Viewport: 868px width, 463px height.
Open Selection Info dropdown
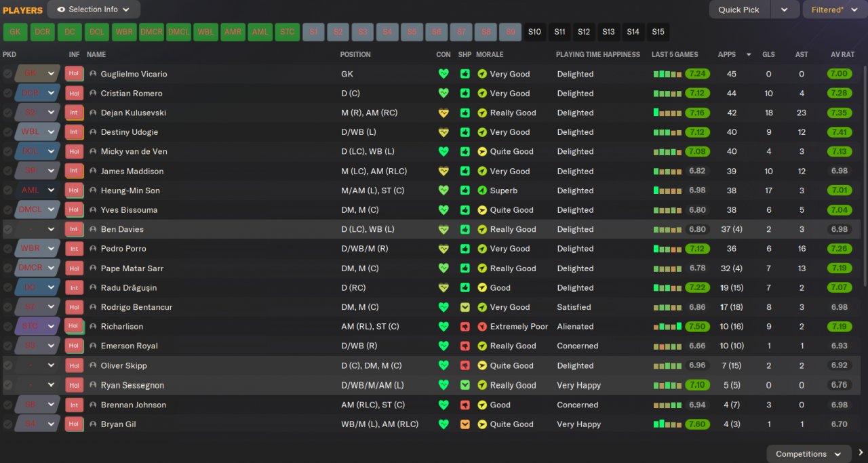[94, 9]
